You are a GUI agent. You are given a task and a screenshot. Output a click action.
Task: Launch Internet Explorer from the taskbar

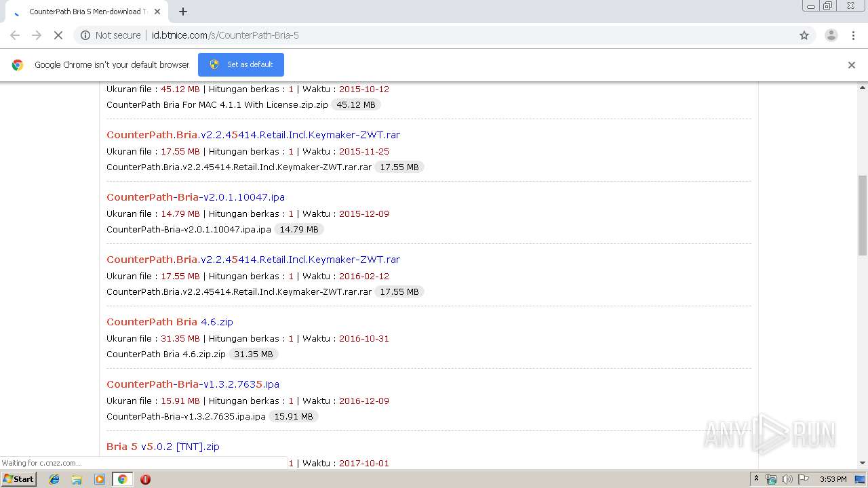[x=54, y=479]
